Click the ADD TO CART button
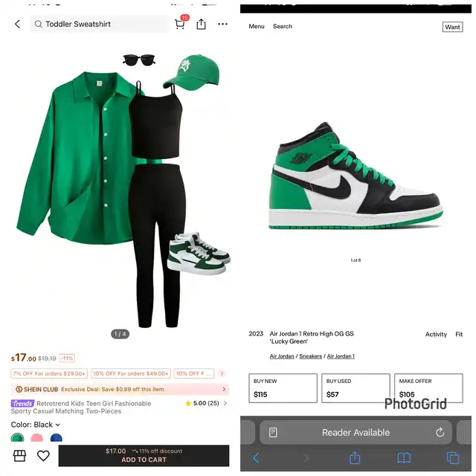The image size is (476, 476). [x=144, y=455]
